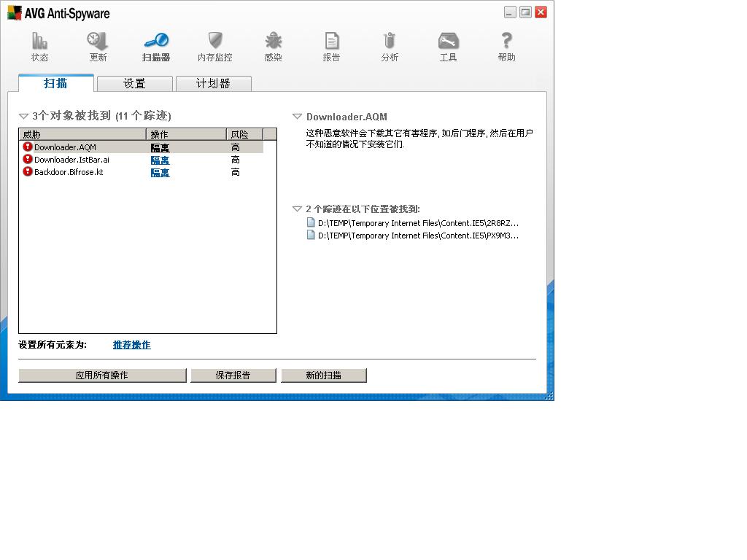Select the Downloader.IstBar.ai row
Viewport: 747px width, 560px height.
point(141,160)
